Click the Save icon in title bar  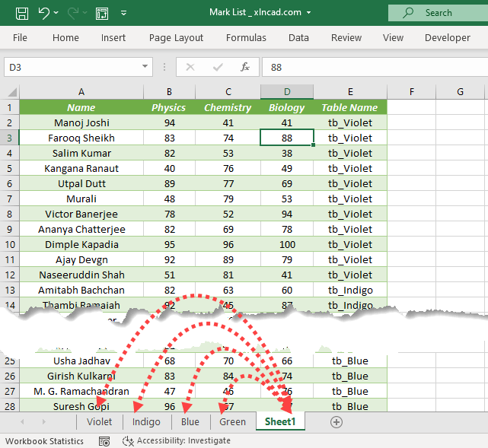click(22, 14)
